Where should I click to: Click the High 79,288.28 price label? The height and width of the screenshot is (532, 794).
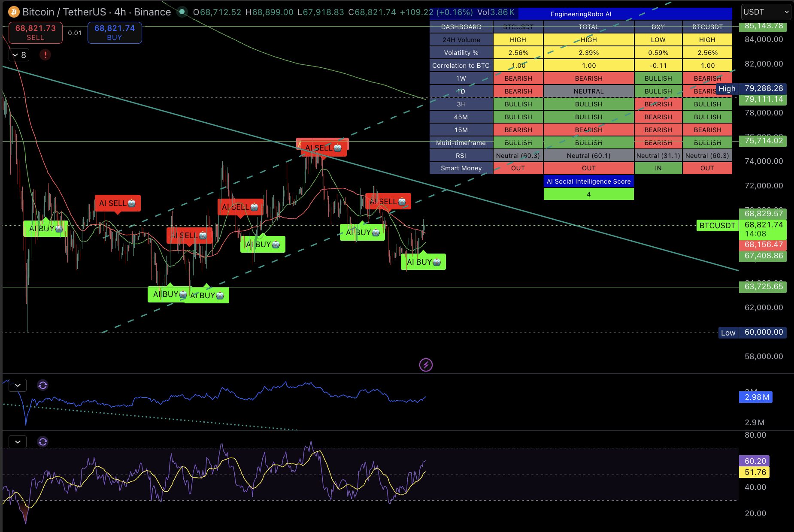coord(754,88)
